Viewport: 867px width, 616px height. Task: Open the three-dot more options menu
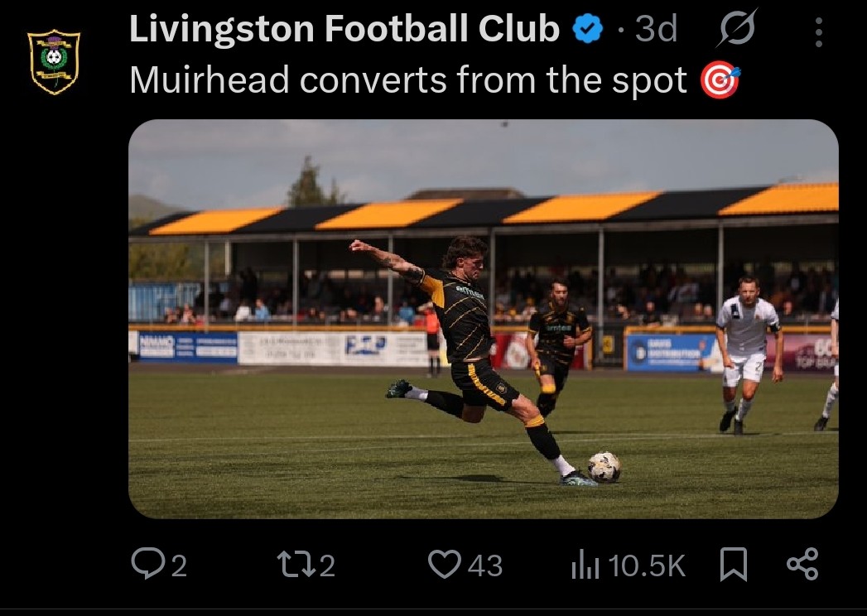tap(818, 31)
